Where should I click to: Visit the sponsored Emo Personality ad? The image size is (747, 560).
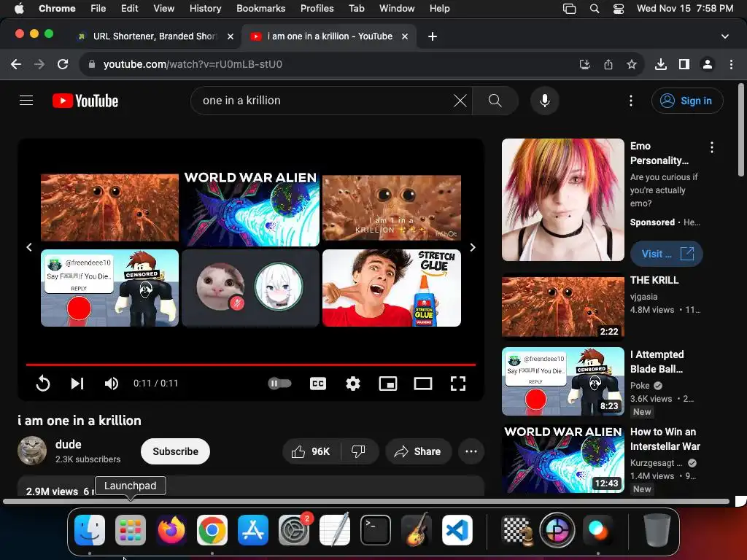pos(667,254)
